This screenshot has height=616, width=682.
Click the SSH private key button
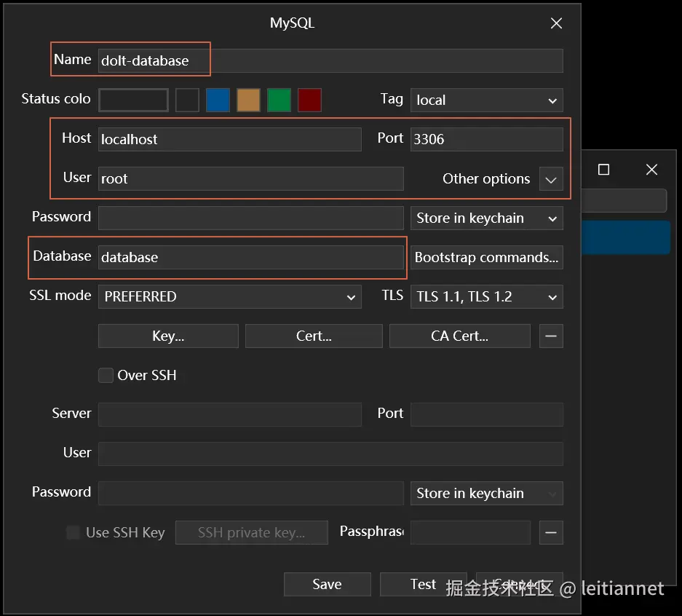click(x=251, y=532)
